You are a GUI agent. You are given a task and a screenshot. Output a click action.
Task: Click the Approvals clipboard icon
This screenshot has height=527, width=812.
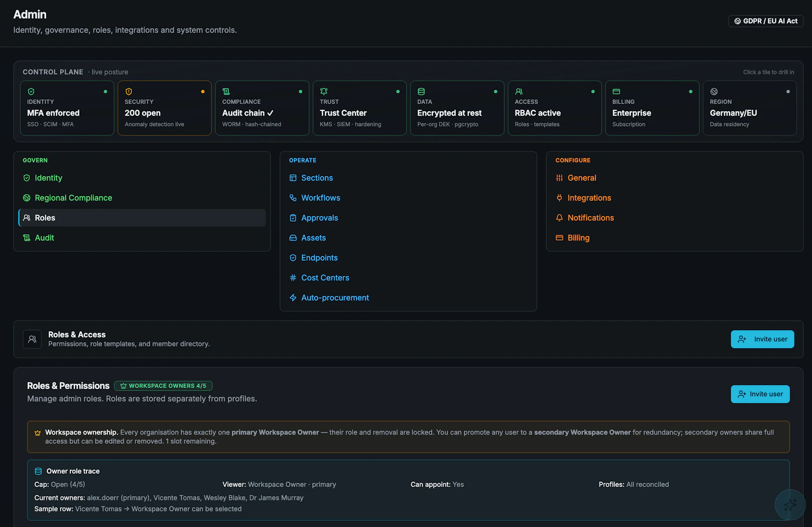[293, 218]
